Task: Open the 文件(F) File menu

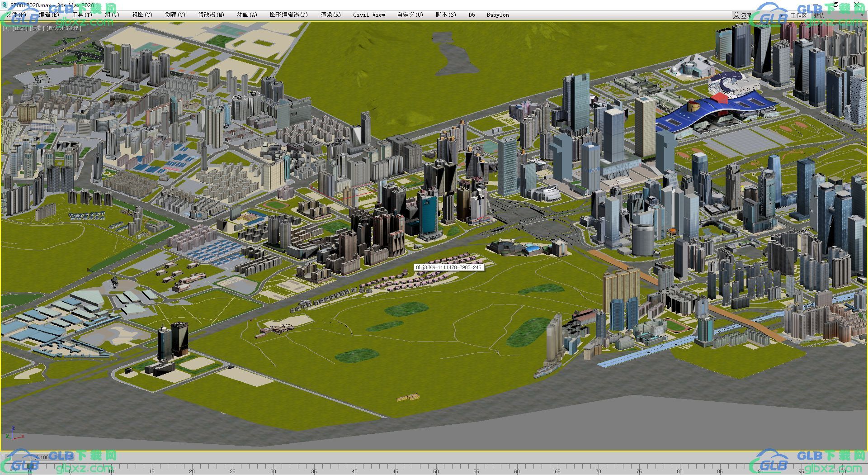Action: tap(16, 15)
